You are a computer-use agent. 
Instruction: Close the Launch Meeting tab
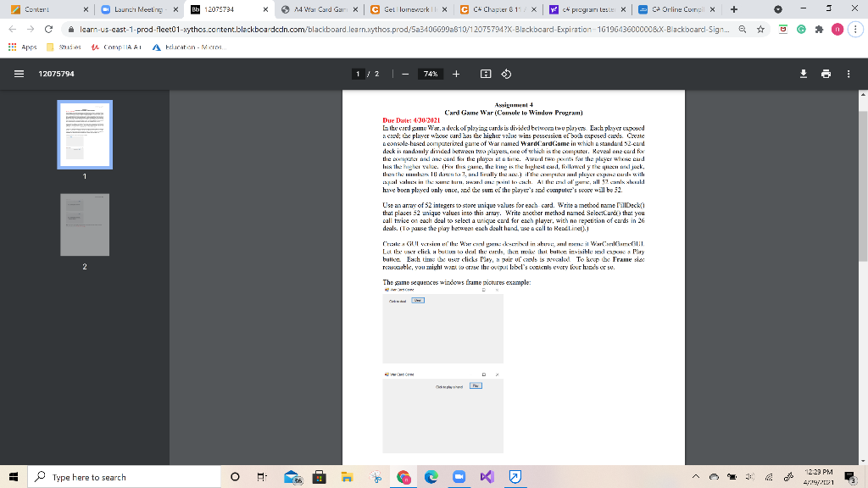[175, 9]
